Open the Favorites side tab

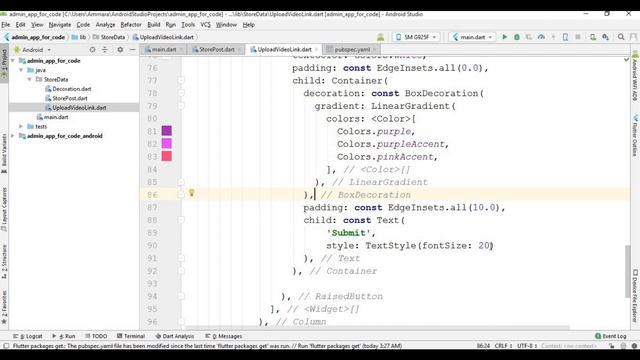tap(4, 307)
